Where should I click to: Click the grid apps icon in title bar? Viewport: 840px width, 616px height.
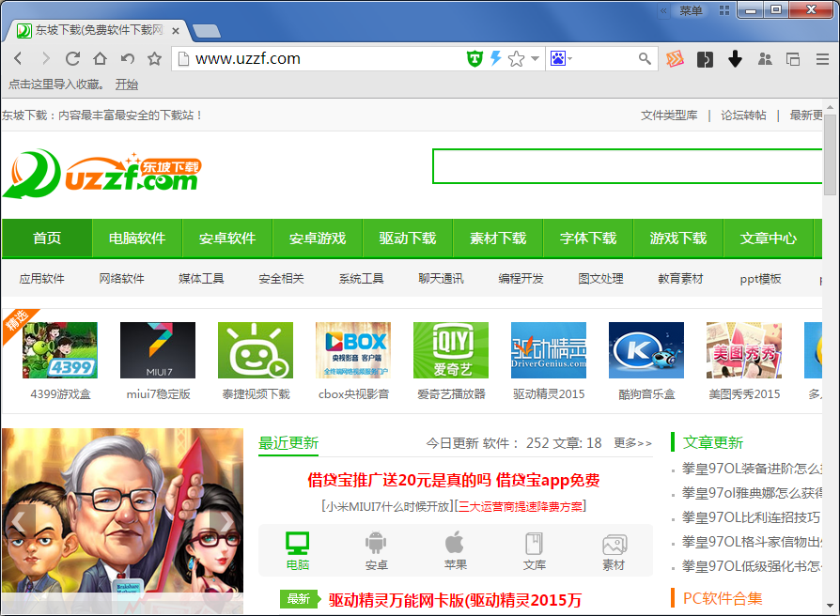coord(724,10)
